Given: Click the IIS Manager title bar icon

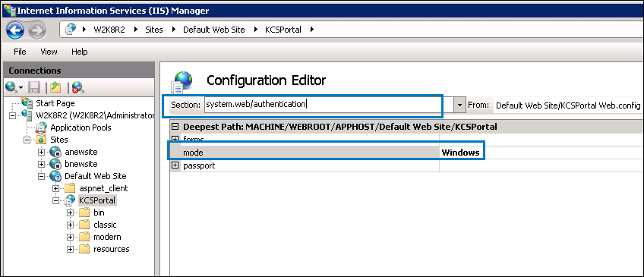Looking at the screenshot, I should 9,10.
